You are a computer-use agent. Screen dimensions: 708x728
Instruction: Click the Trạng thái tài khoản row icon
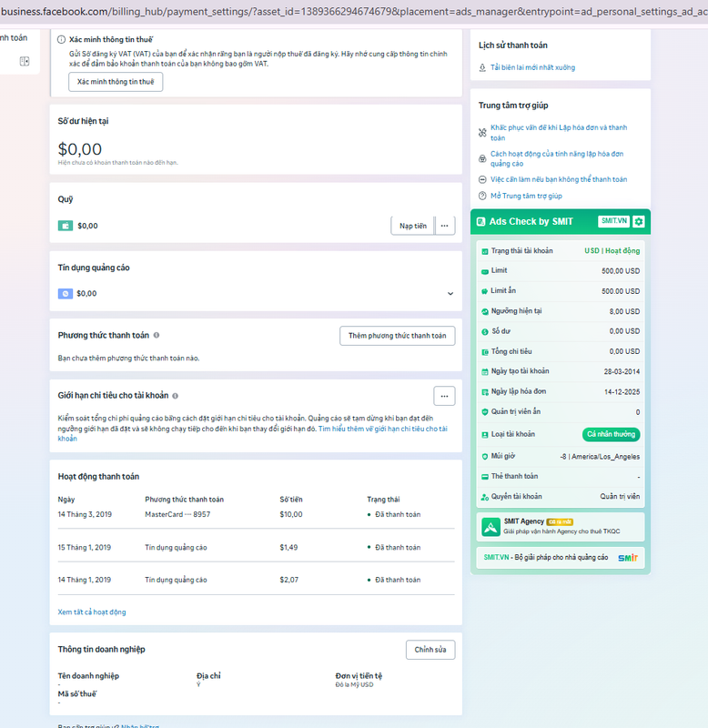485,251
